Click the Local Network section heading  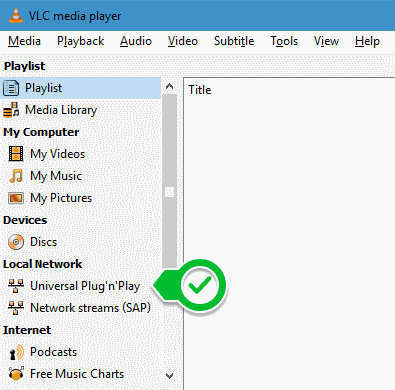(42, 264)
